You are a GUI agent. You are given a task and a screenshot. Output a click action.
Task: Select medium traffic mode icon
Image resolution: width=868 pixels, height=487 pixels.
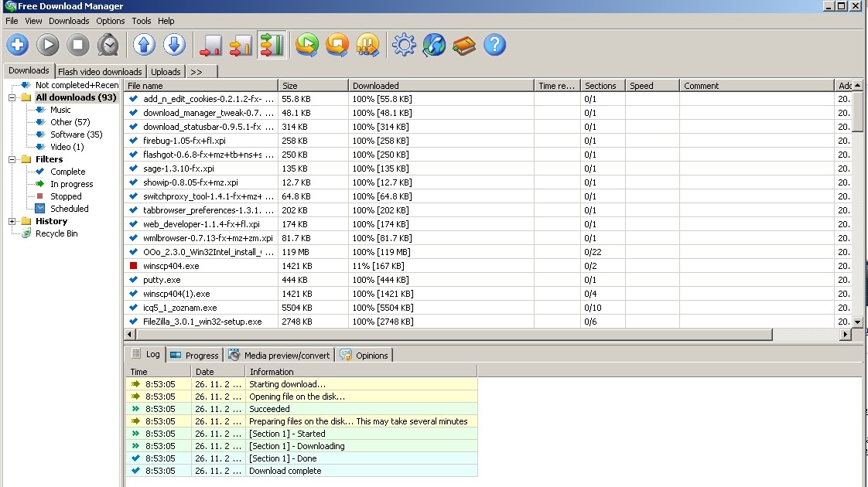[241, 46]
